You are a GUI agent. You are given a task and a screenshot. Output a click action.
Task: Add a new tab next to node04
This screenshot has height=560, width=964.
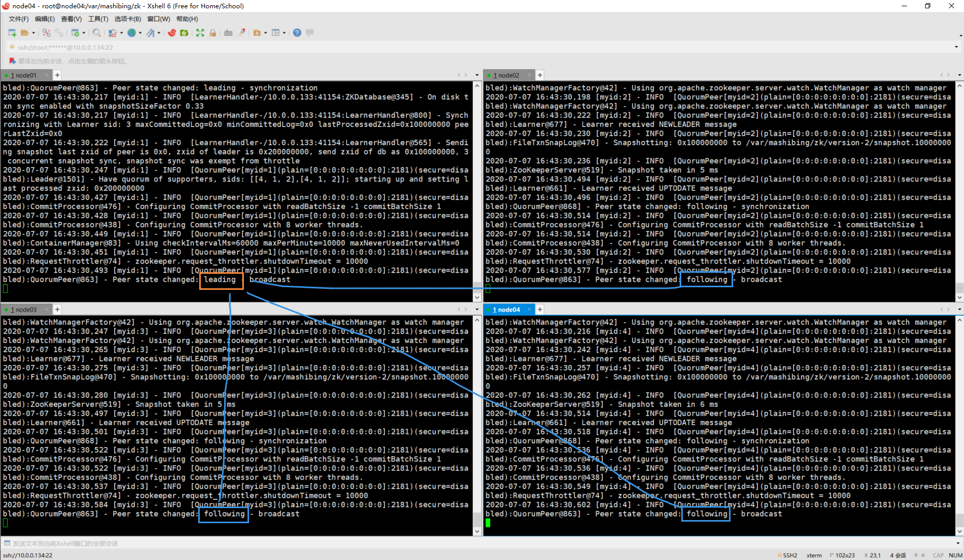pos(540,310)
